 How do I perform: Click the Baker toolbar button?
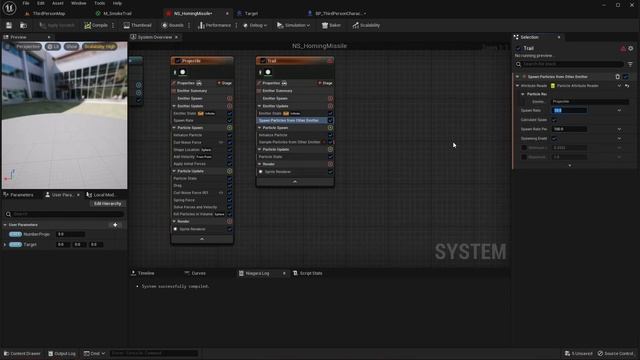pyautogui.click(x=331, y=25)
